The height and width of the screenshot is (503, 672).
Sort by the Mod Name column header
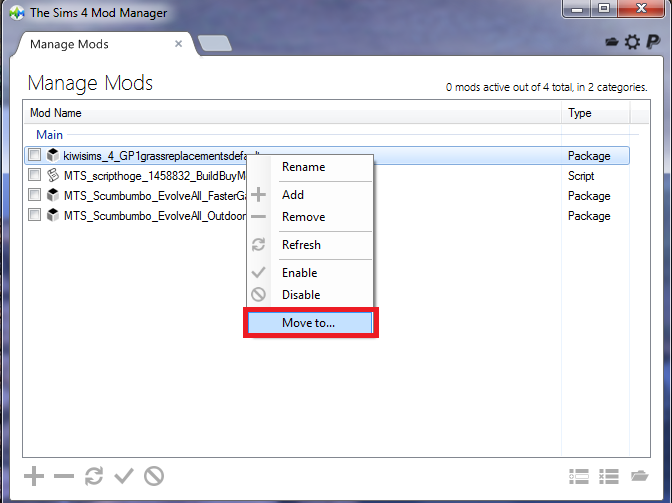click(292, 113)
